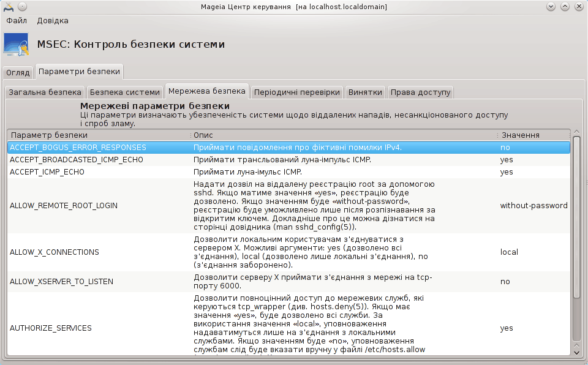Minimize the Mageia control center window

(x=551, y=7)
